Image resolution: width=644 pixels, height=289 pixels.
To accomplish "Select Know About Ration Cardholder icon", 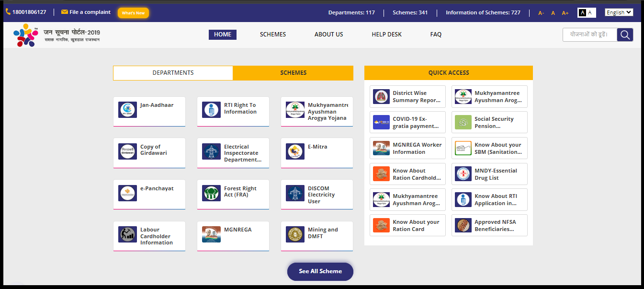I will pos(382,174).
